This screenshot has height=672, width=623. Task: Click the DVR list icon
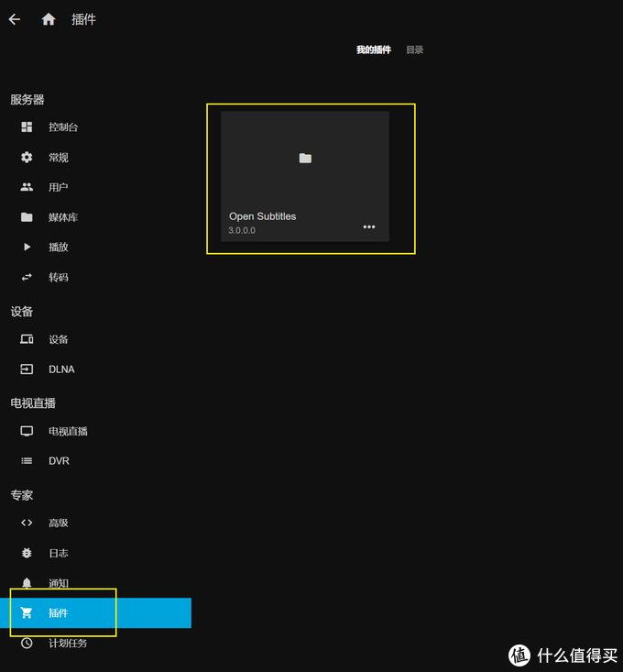(x=27, y=461)
